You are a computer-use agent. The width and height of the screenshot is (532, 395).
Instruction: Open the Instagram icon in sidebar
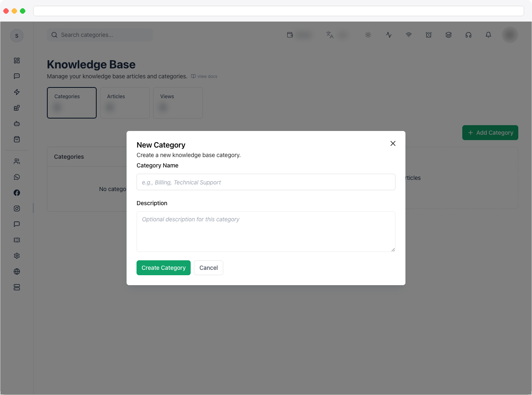coord(17,208)
